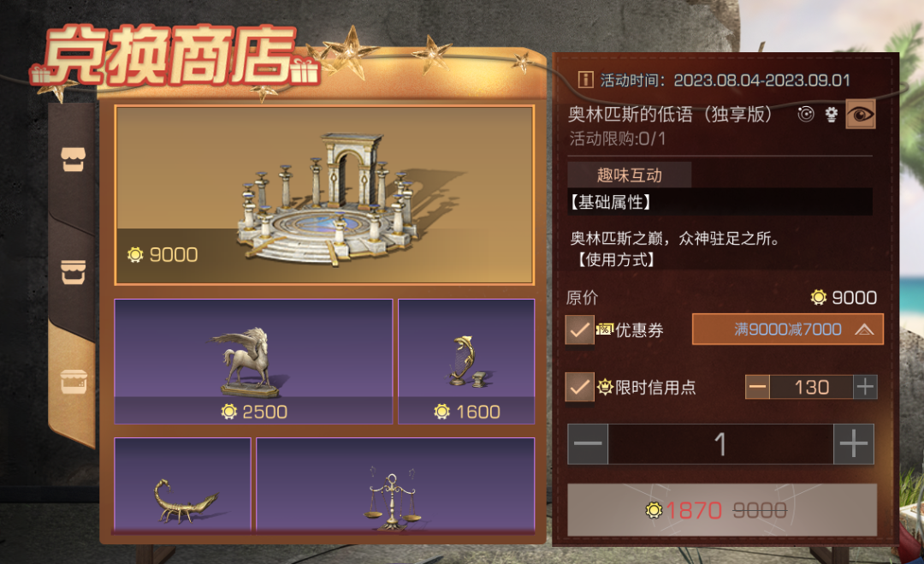Uncheck the 优惠券 coupon checkbox

579,329
